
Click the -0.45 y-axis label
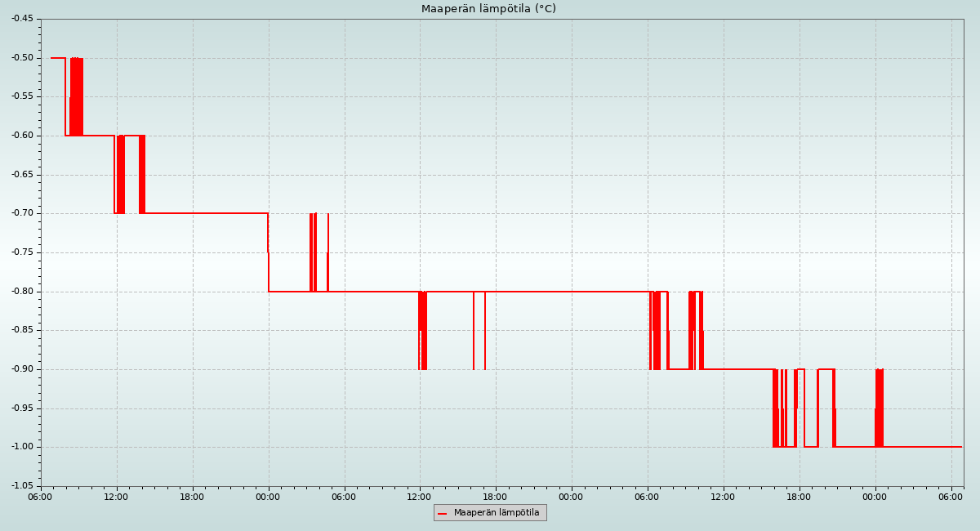[x=22, y=19]
